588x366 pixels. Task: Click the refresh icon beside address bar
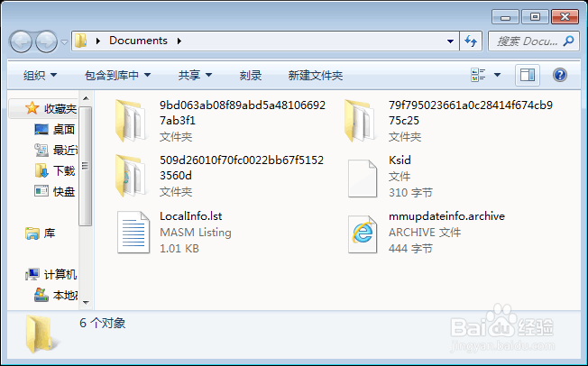click(x=471, y=41)
